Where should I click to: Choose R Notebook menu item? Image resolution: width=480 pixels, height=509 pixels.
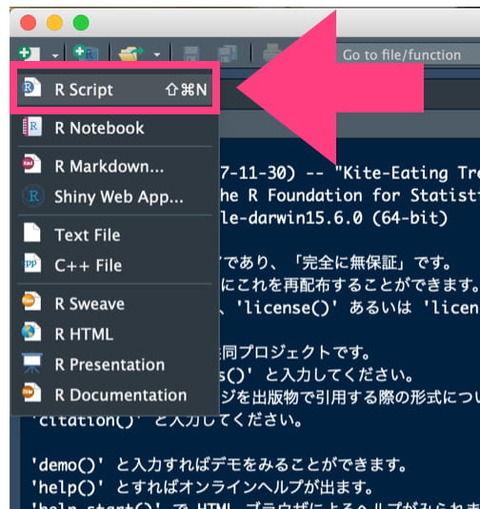(x=115, y=128)
